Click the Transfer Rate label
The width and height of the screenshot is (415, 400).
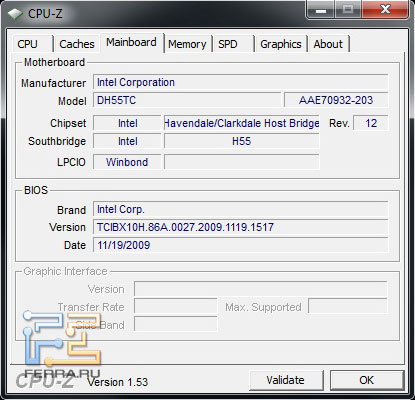point(91,307)
